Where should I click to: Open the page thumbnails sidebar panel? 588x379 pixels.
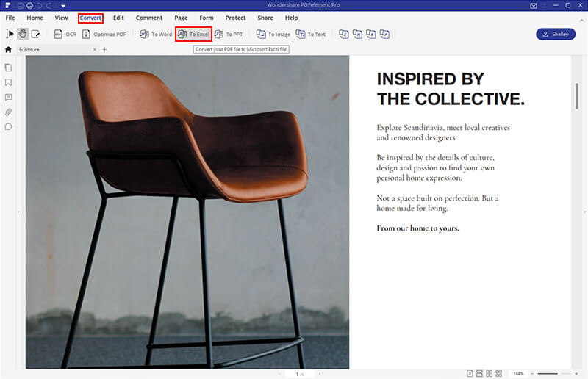point(8,68)
